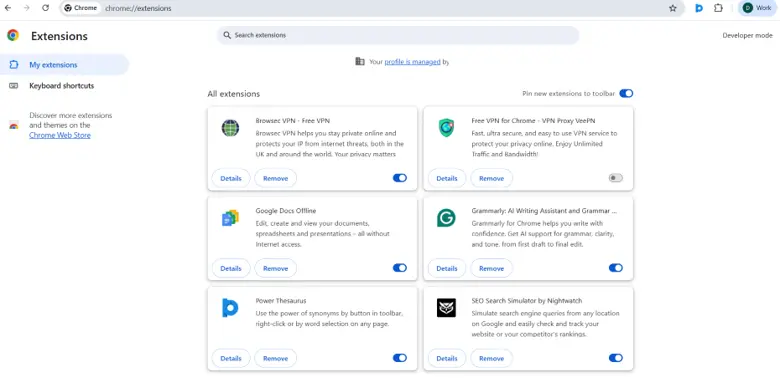Screen dimensions: 780x388
Task: Click the chrome://extensions address bar
Action: pos(372,8)
